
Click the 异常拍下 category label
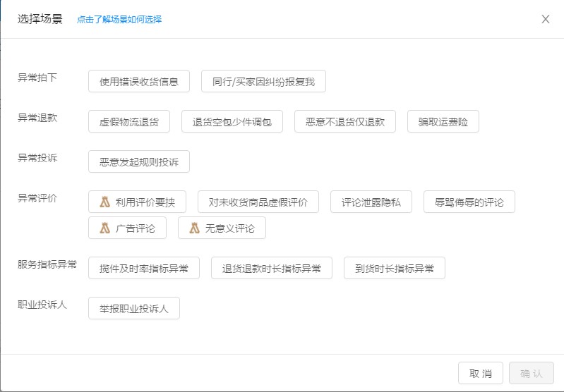[x=37, y=78]
